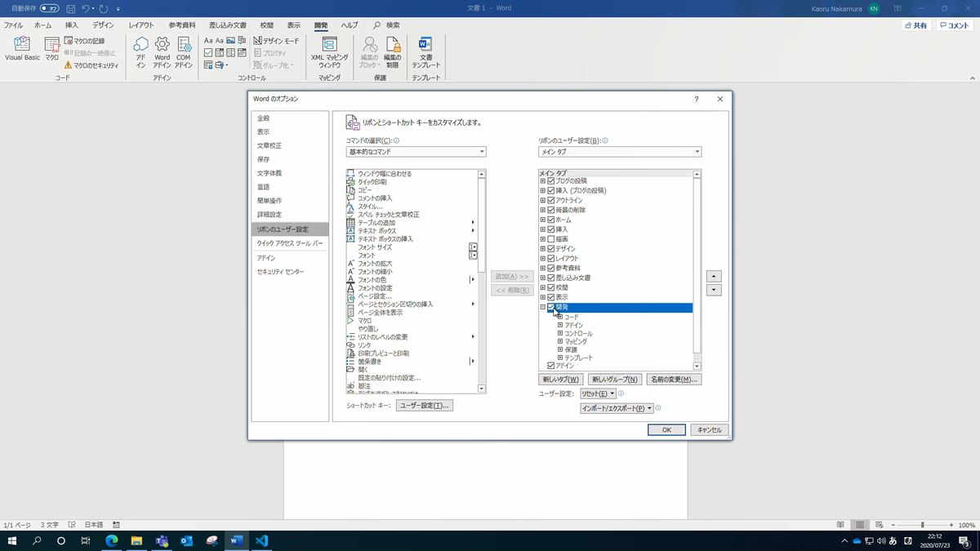Image resolution: width=980 pixels, height=551 pixels.
Task: Expand the コード group node
Action: [560, 317]
